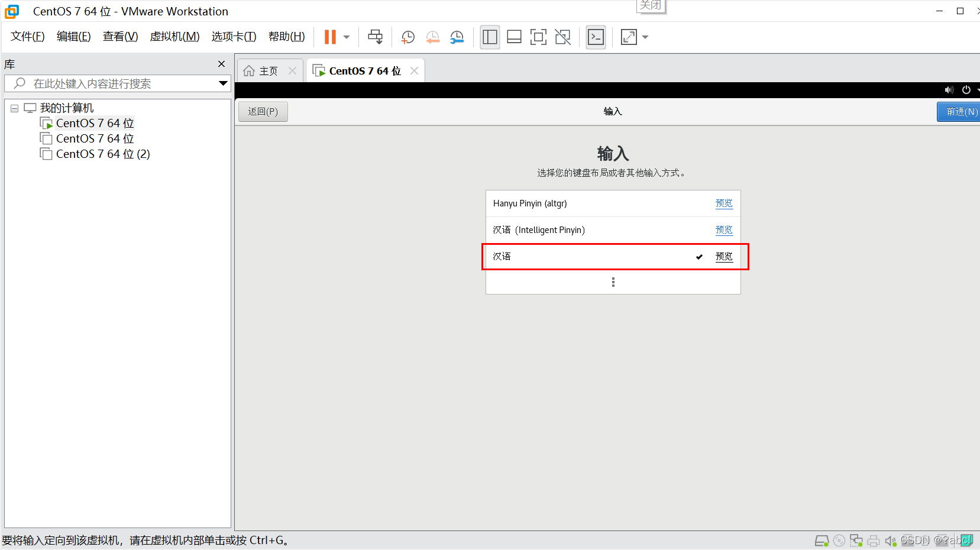Image resolution: width=980 pixels, height=550 pixels.
Task: Open the 查看(V) menu
Action: click(120, 37)
